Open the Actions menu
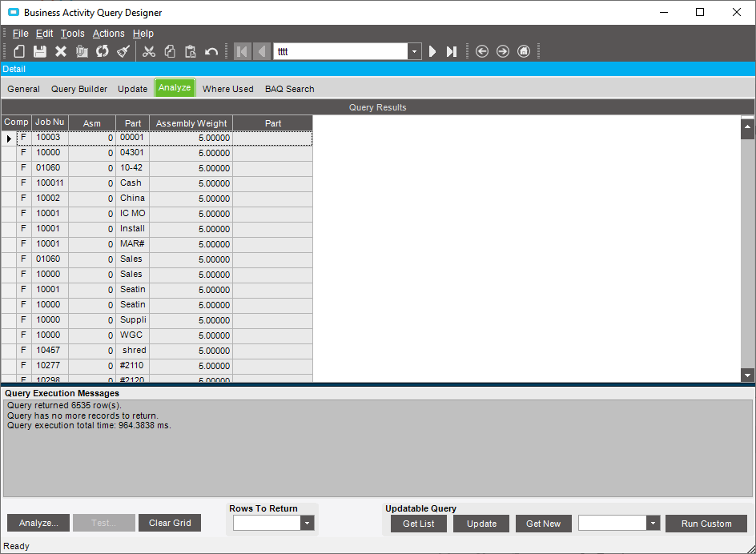Viewport: 756px width, 554px height. pos(108,34)
